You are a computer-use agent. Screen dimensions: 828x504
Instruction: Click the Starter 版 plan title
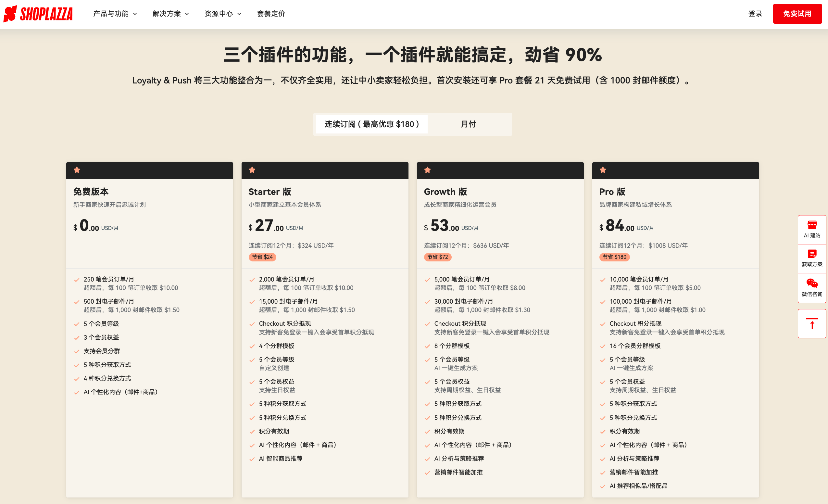pyautogui.click(x=270, y=192)
